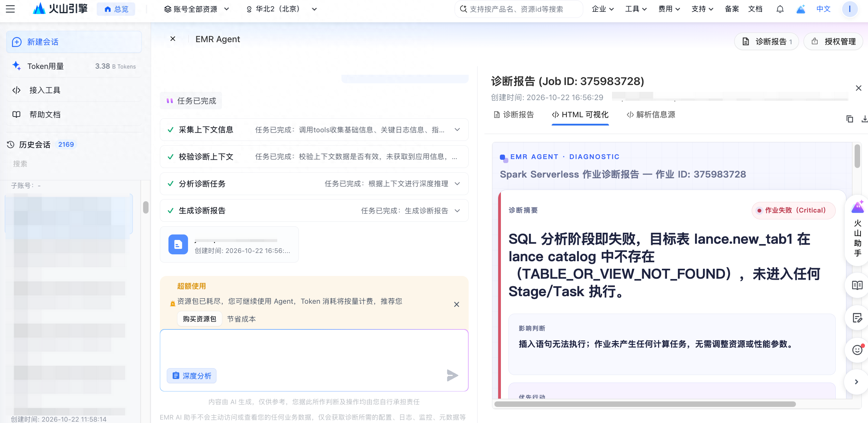
Task: Close the EMR Agent panel
Action: click(x=173, y=39)
